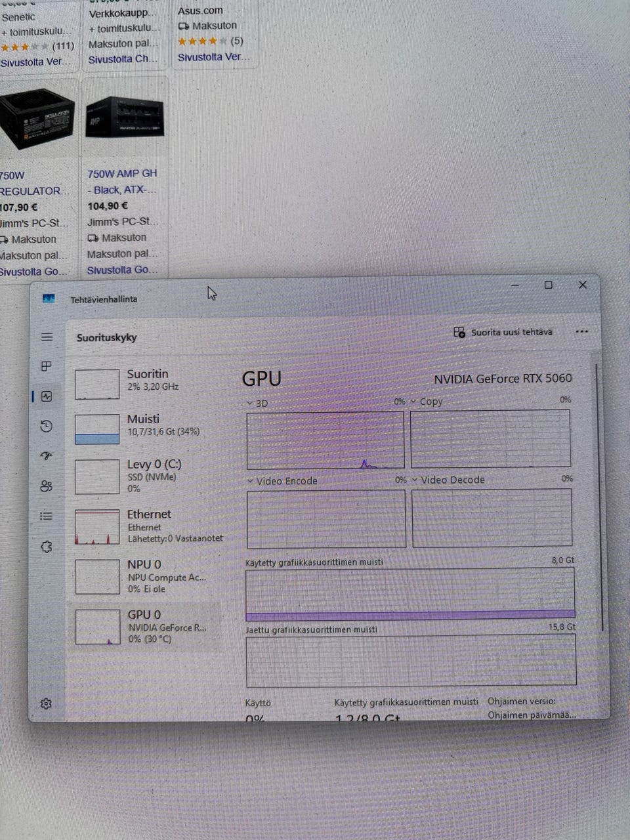
Task: Select the Muisti memory performance item
Action: click(x=145, y=429)
